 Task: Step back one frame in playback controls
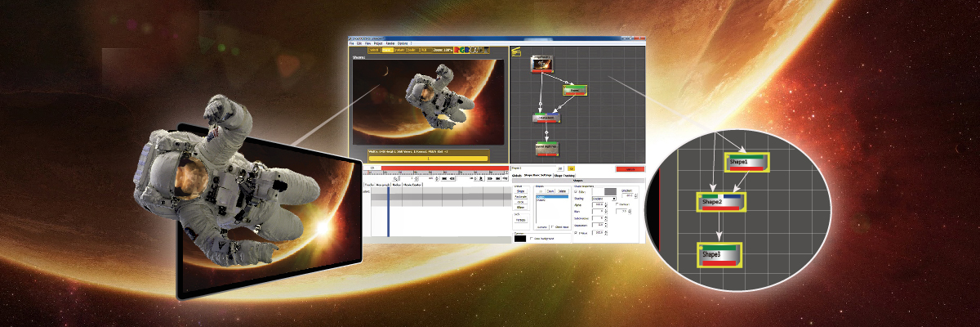(x=452, y=179)
